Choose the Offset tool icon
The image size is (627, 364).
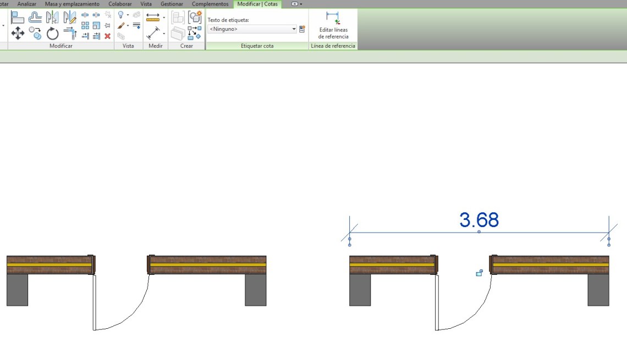point(35,16)
